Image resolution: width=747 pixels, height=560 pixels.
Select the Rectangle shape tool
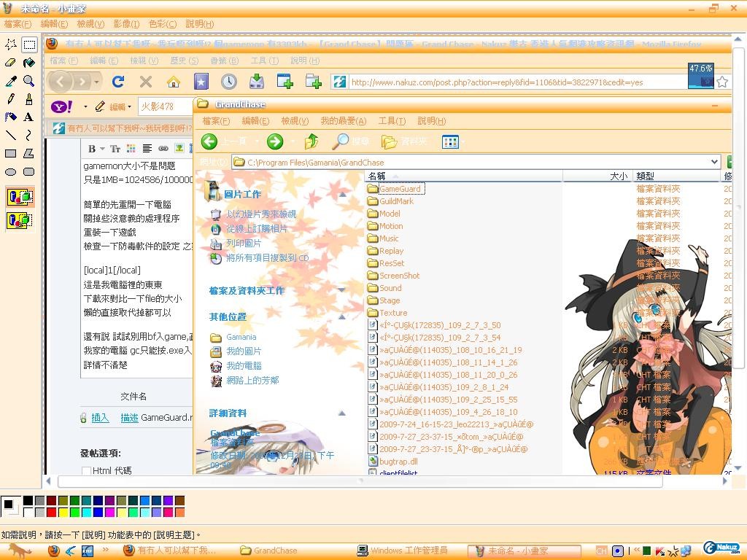[11, 153]
